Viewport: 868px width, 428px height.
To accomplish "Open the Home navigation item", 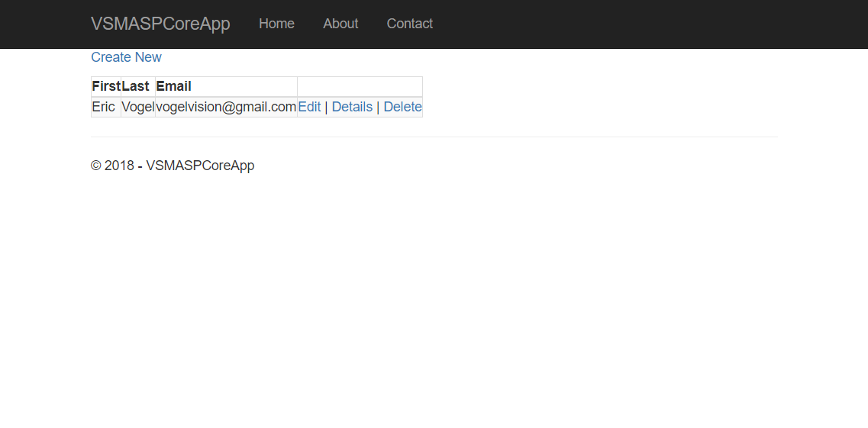I will (x=276, y=24).
